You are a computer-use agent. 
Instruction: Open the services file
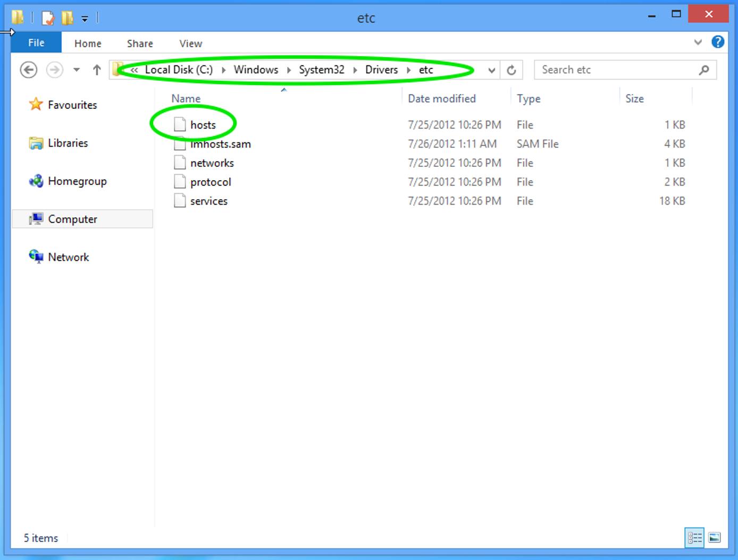(208, 201)
